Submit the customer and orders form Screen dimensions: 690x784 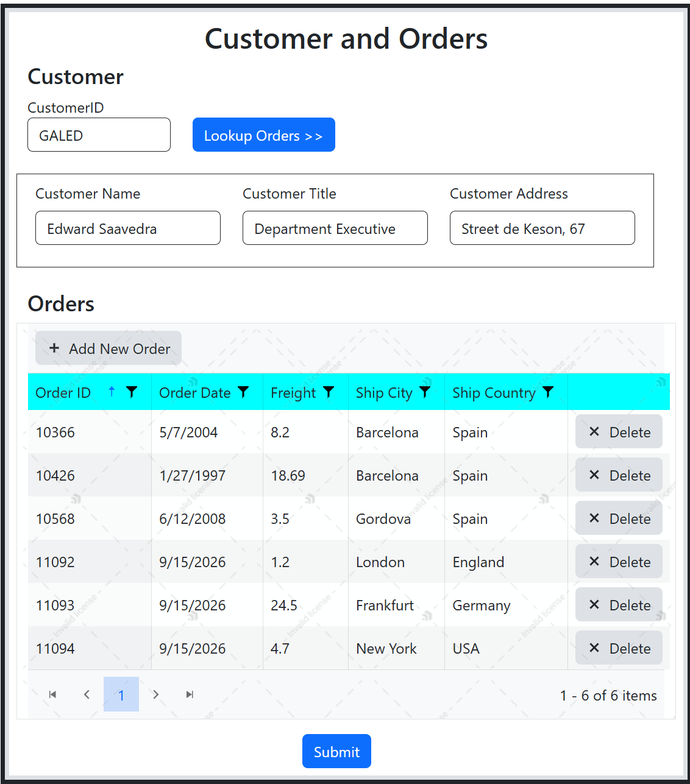(x=336, y=751)
